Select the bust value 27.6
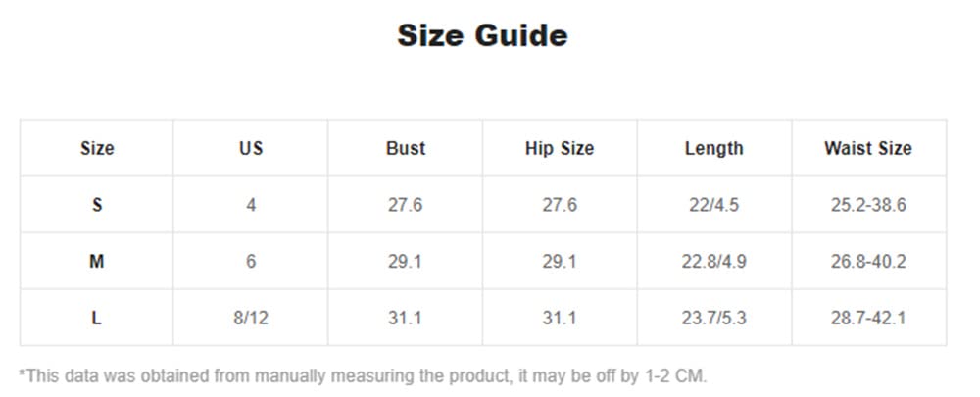Viewport: 980px width, 397px height. pos(405,205)
